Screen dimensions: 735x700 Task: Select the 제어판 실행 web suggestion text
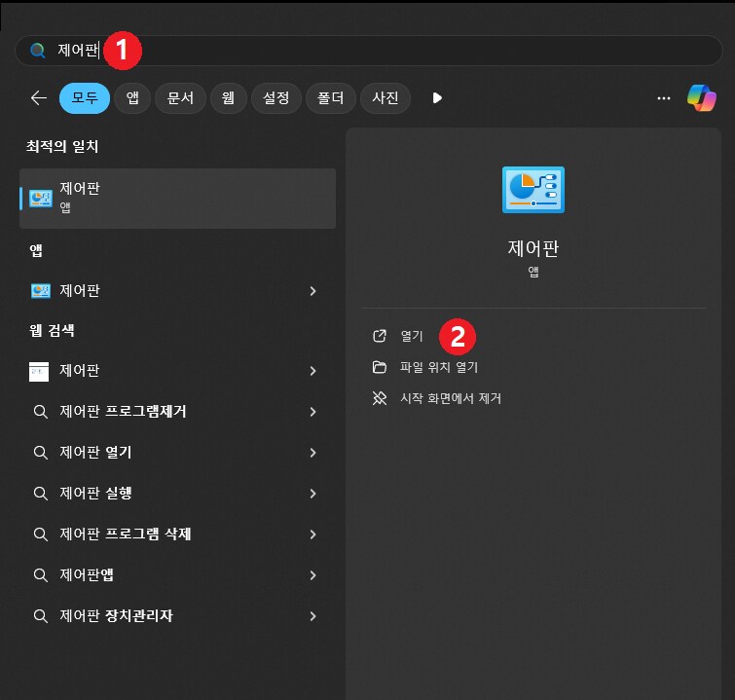pyautogui.click(x=95, y=494)
